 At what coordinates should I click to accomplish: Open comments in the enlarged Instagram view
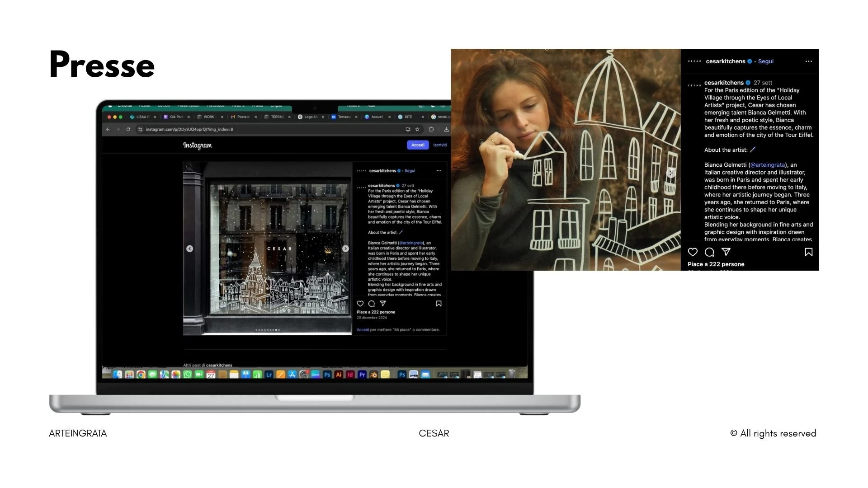click(710, 252)
